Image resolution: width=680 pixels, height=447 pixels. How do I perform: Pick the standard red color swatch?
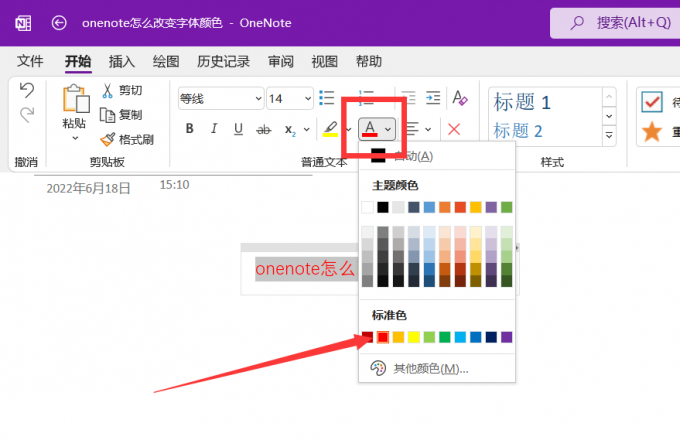(382, 337)
